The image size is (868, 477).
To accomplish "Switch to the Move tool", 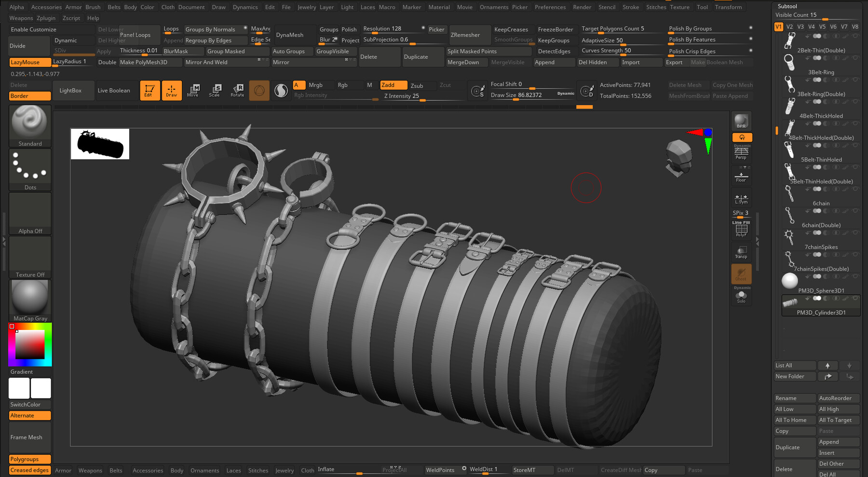I will coord(193,90).
